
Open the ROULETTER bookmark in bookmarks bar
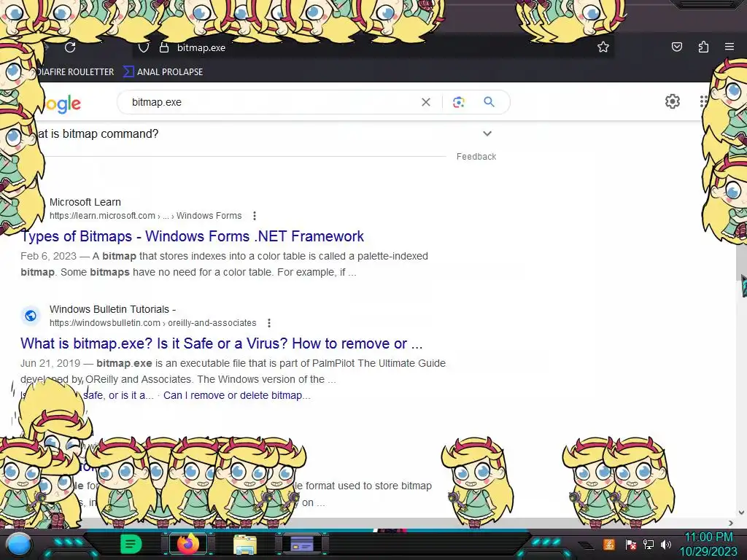(75, 72)
